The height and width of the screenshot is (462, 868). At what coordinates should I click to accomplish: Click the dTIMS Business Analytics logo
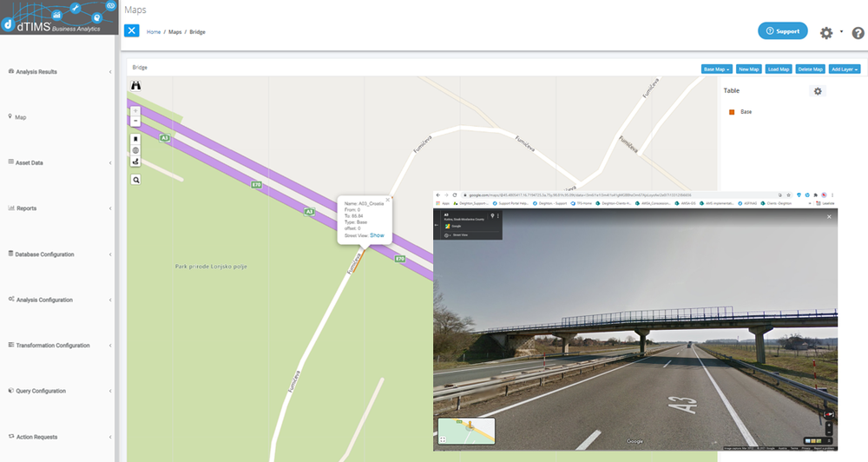(x=59, y=17)
